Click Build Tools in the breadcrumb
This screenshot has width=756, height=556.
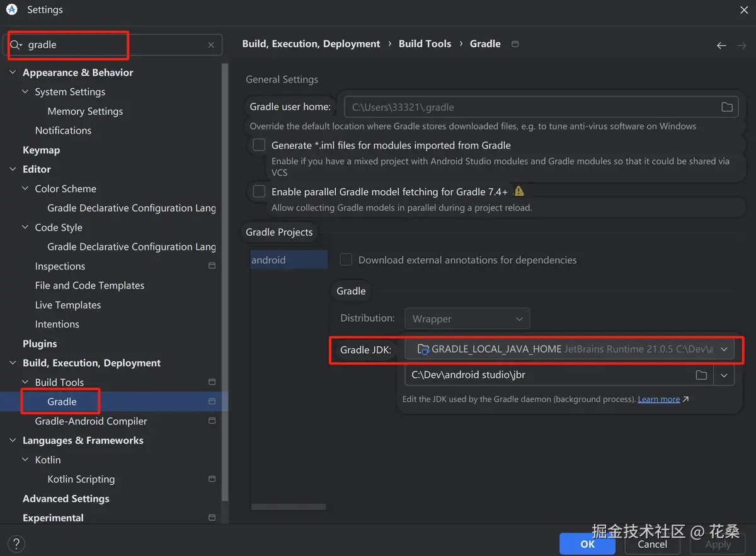pyautogui.click(x=425, y=44)
